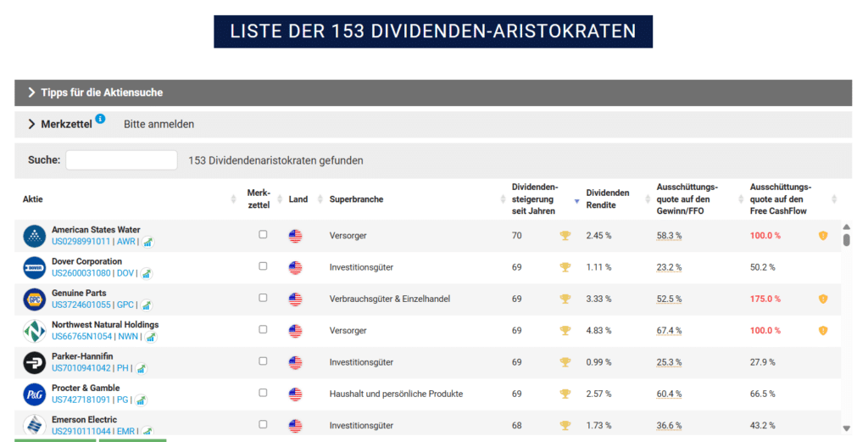868x442 pixels.
Task: Tick Merkzettel checkbox for Procter & Gamble
Action: [x=263, y=392]
